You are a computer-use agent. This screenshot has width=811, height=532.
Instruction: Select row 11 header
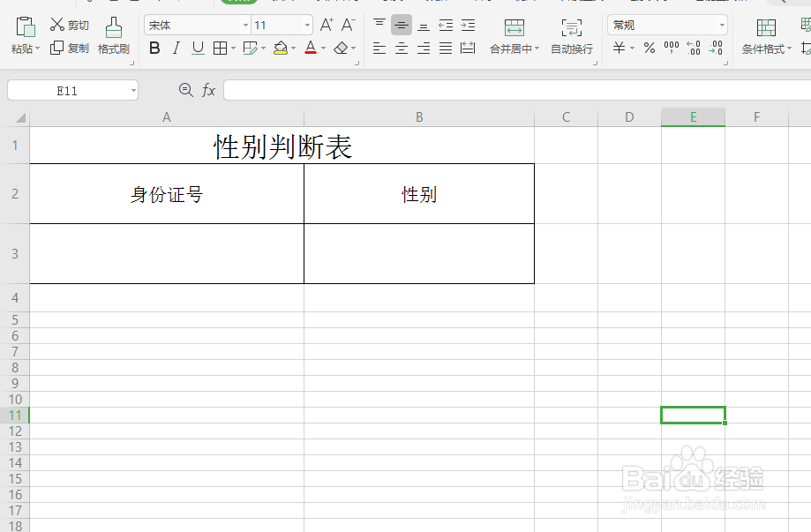pos(15,416)
